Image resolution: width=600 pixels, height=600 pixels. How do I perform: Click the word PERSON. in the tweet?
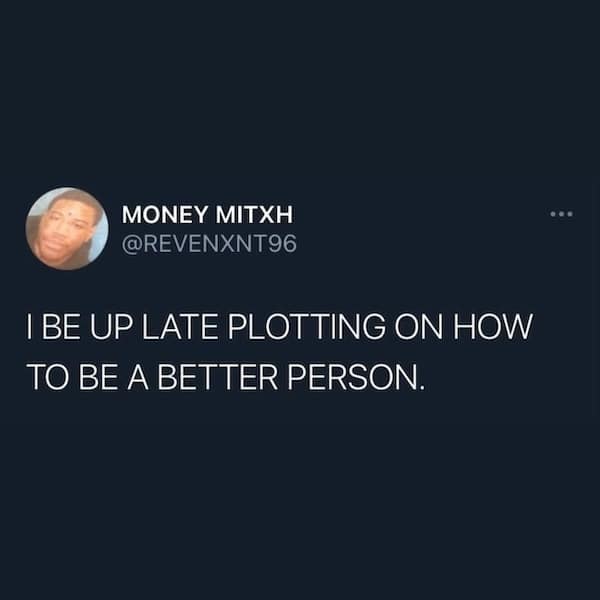(x=356, y=377)
